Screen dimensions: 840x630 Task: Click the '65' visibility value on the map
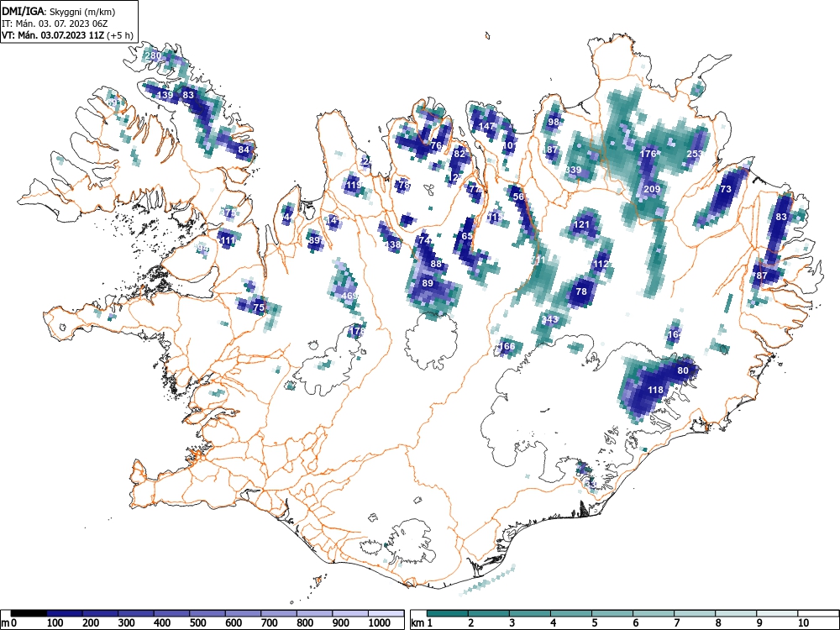click(x=467, y=236)
